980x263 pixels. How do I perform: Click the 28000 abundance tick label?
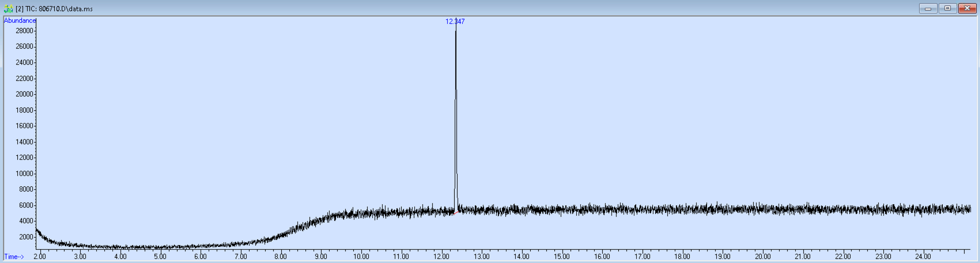(x=24, y=31)
